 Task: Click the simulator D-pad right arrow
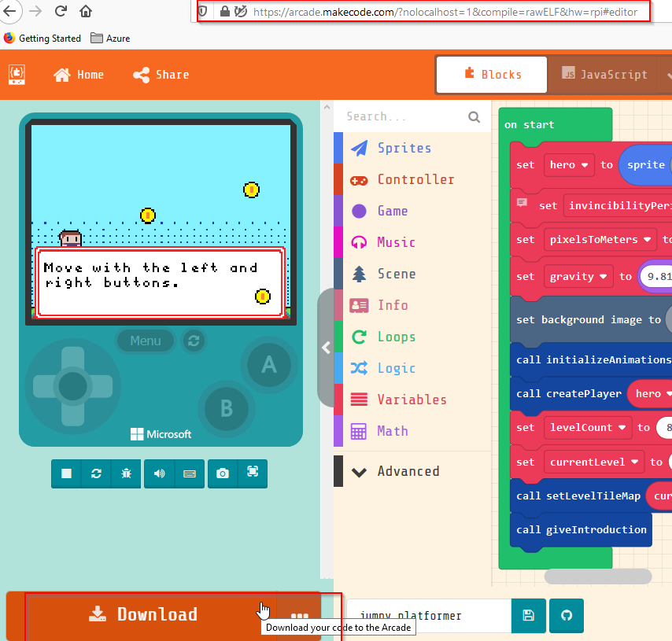102,386
